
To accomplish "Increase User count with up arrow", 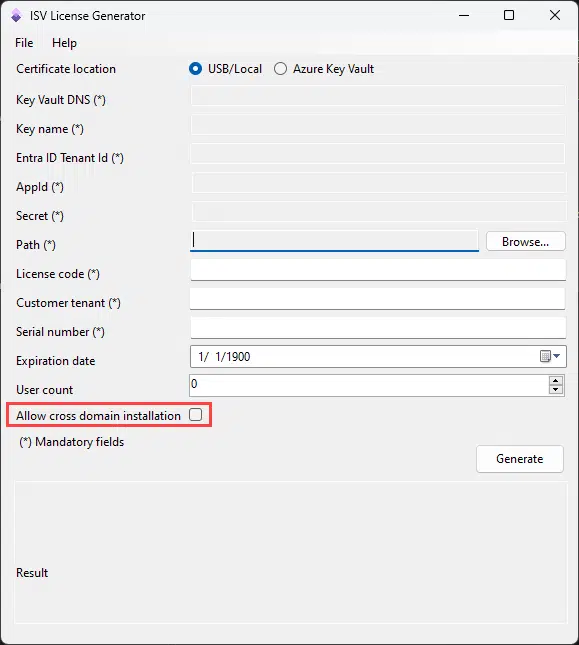I will (556, 381).
